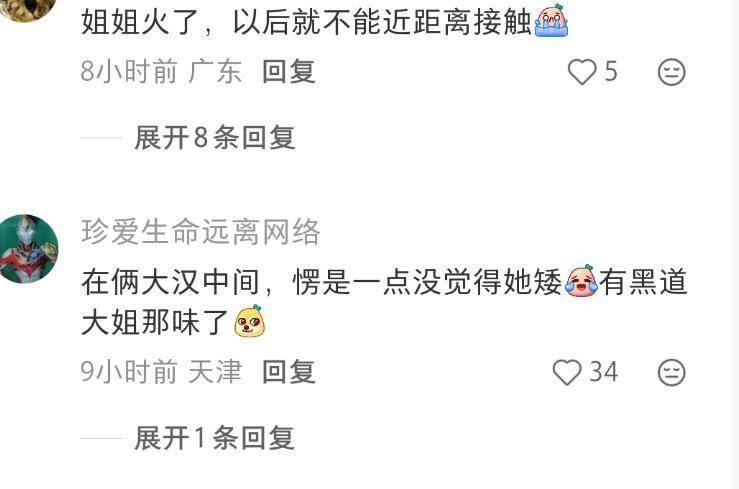739x489 pixels.
Task: Click timestamp 9小时前 天津
Action: (162, 372)
